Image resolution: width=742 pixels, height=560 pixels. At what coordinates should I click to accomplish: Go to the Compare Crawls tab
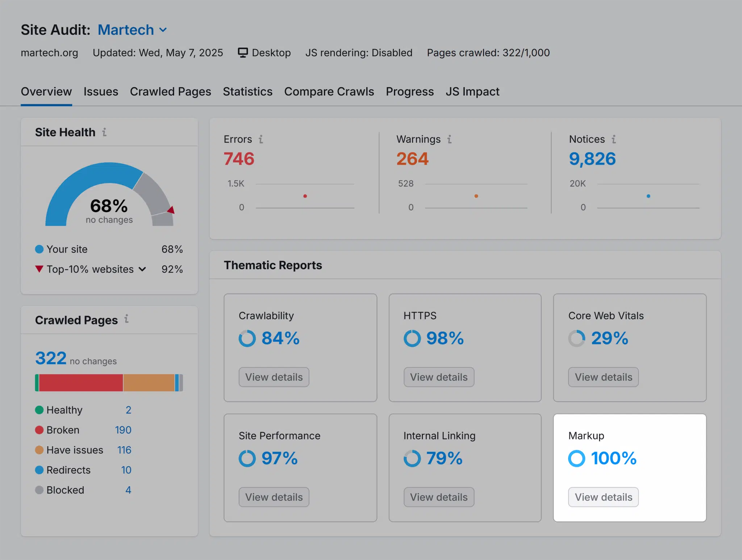(x=329, y=92)
